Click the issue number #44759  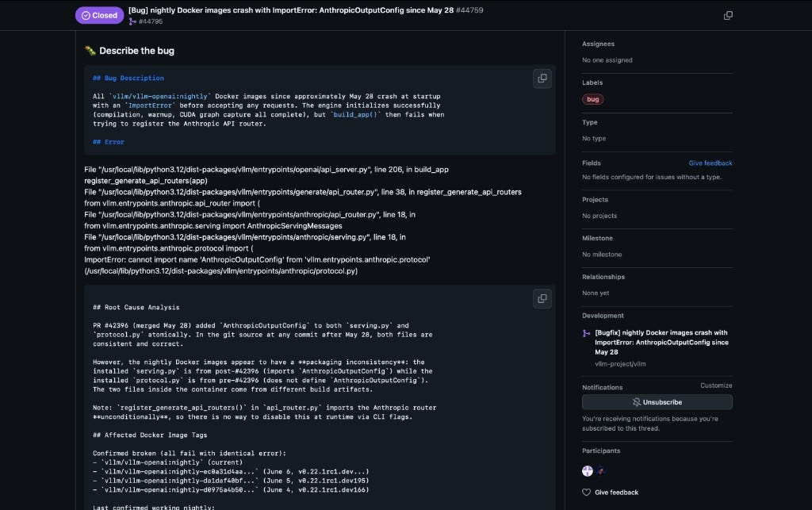click(469, 10)
